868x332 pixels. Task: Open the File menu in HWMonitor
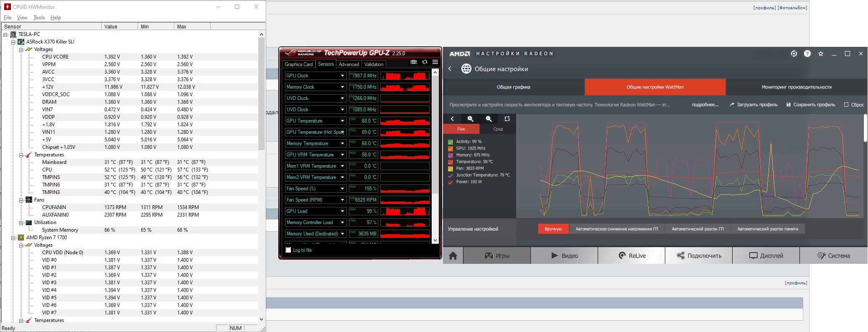click(x=8, y=18)
